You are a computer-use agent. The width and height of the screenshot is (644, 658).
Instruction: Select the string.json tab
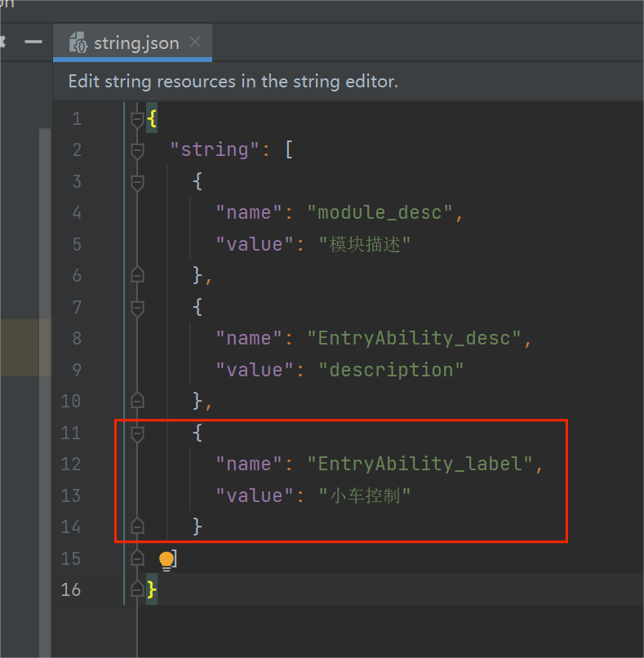pos(135,43)
